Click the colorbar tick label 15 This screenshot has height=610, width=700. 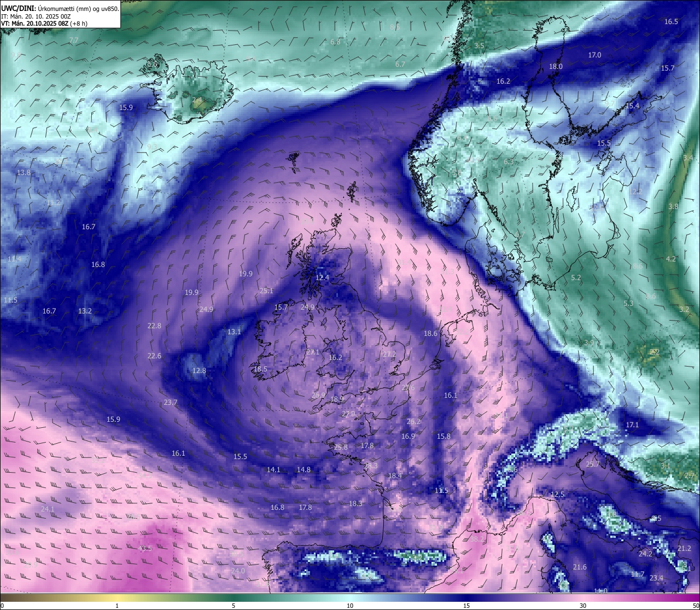tap(466, 606)
